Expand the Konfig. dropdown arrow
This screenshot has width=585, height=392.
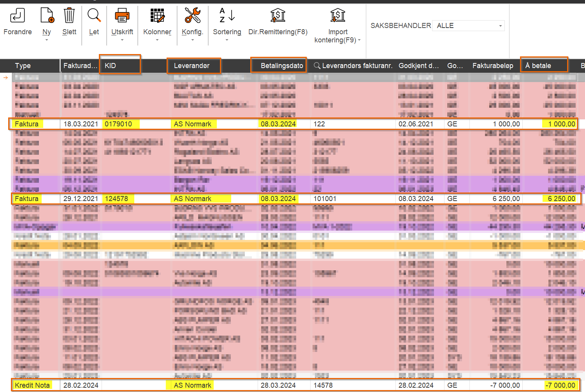coord(193,40)
